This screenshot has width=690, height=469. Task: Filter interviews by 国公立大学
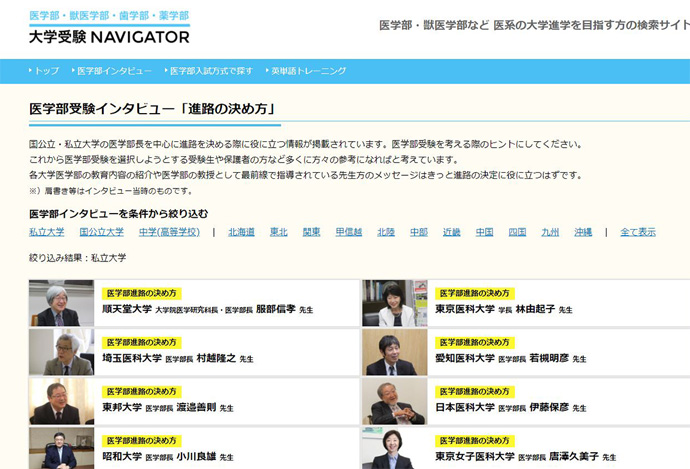tap(102, 232)
